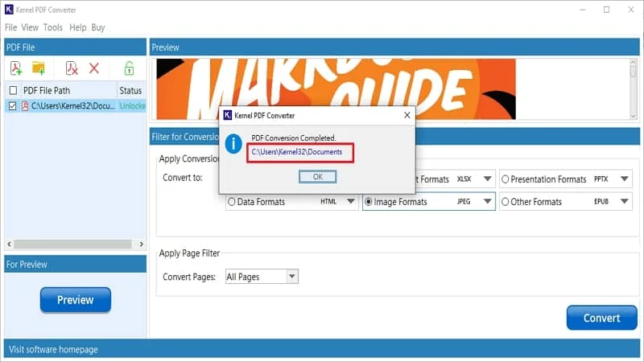Click the Add PDF file icon
644x362 pixels.
click(x=16, y=68)
